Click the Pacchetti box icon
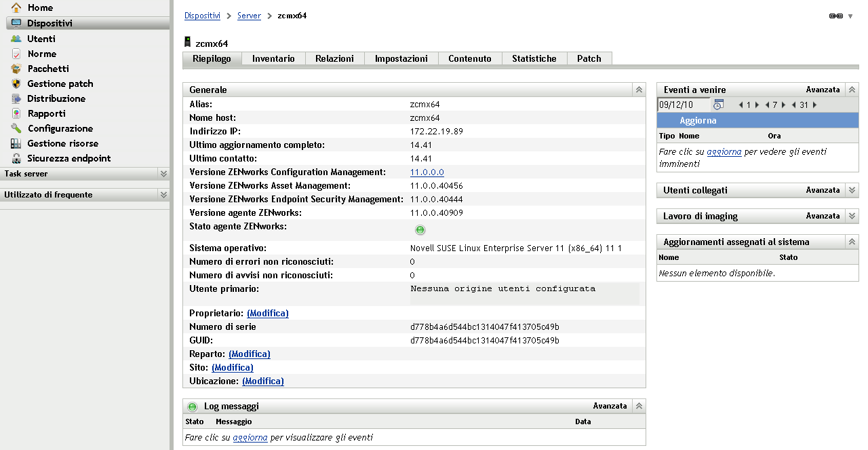 pos(16,69)
